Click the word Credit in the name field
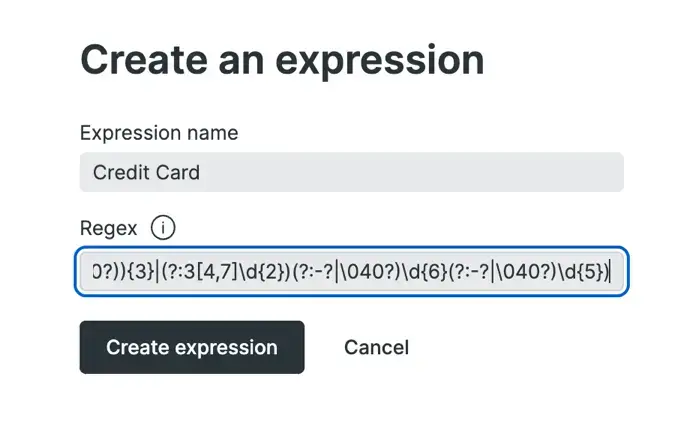The image size is (684, 431). tap(120, 172)
